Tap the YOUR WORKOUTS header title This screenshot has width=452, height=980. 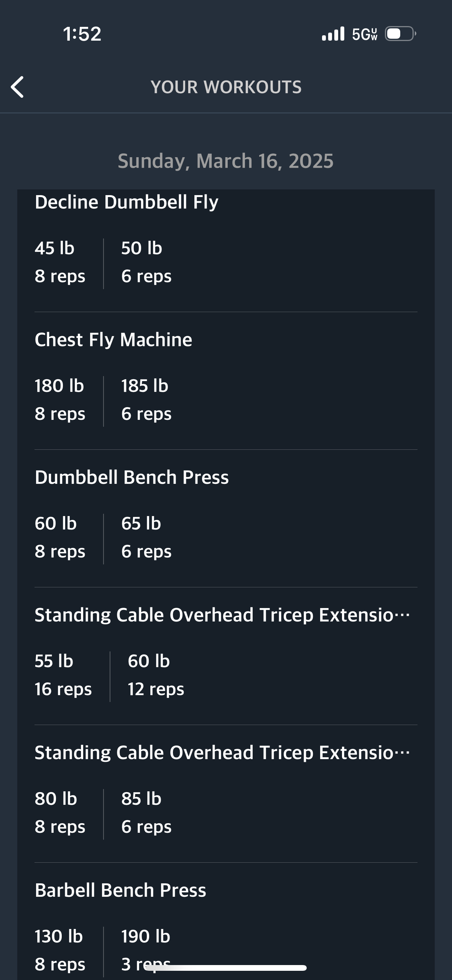pos(226,87)
